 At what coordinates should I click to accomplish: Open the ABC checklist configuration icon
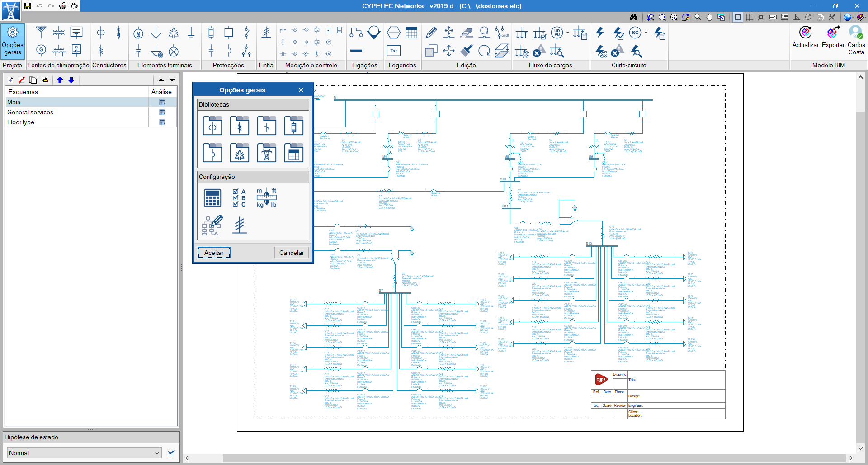tap(240, 197)
